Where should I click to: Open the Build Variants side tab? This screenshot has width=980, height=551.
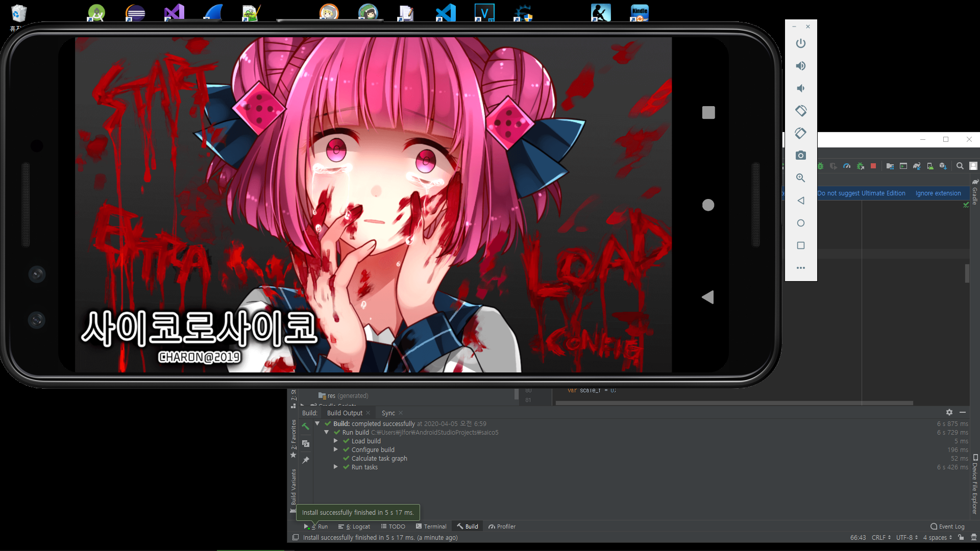point(293,491)
